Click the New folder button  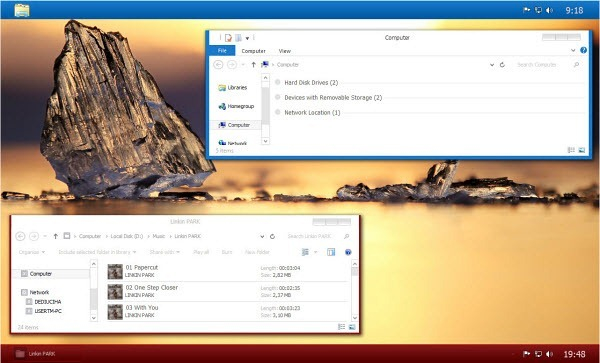point(257,252)
